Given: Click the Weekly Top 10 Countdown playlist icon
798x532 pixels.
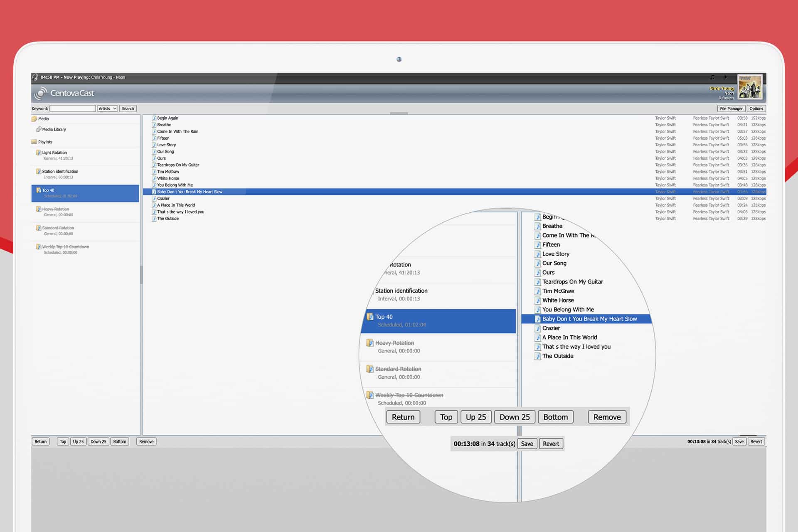Looking at the screenshot, I should point(39,246).
